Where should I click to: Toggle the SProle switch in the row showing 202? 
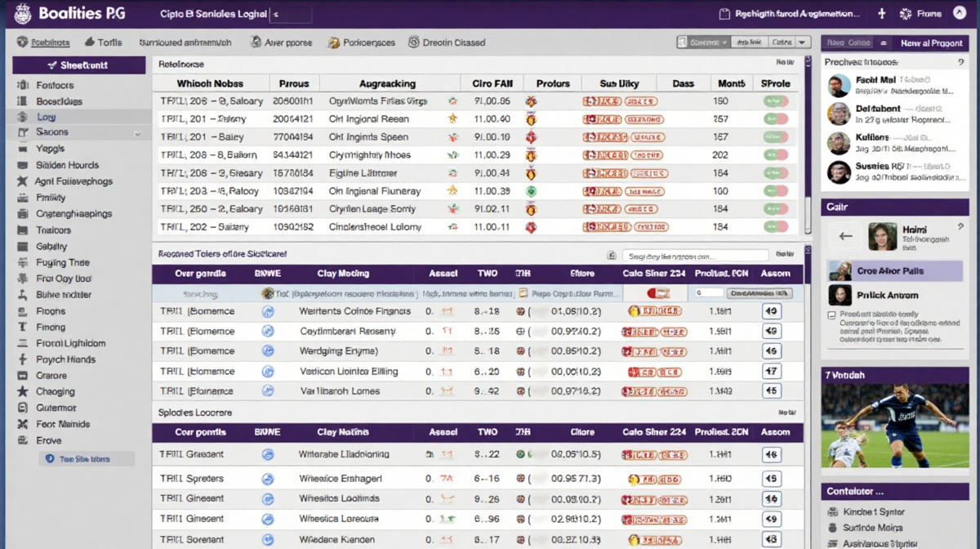click(x=775, y=155)
